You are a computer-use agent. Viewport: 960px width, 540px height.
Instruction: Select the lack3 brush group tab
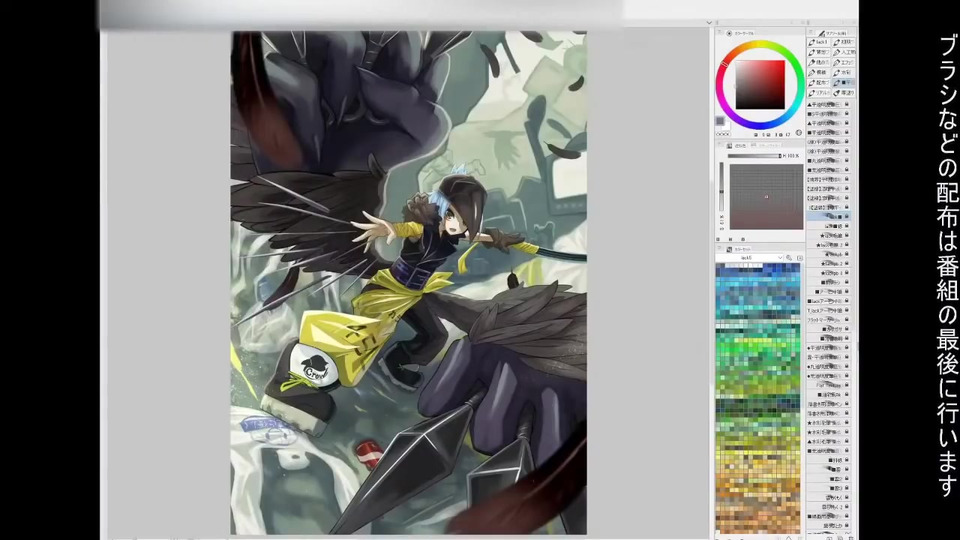819,42
